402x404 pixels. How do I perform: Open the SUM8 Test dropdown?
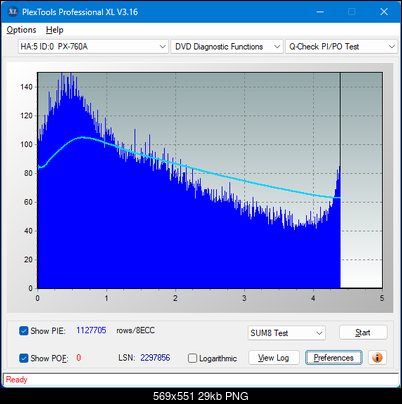point(287,333)
